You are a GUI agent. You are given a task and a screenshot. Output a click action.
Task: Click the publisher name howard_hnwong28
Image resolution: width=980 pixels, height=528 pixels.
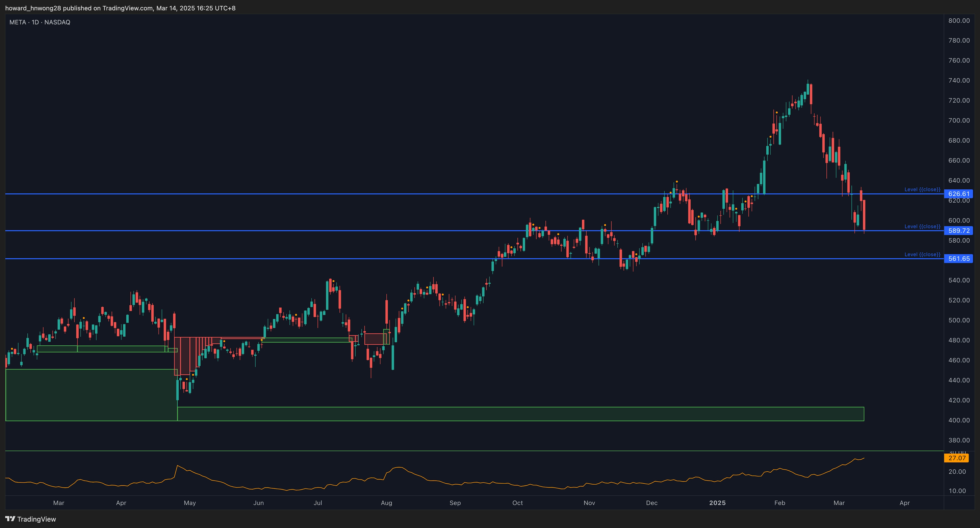click(33, 8)
